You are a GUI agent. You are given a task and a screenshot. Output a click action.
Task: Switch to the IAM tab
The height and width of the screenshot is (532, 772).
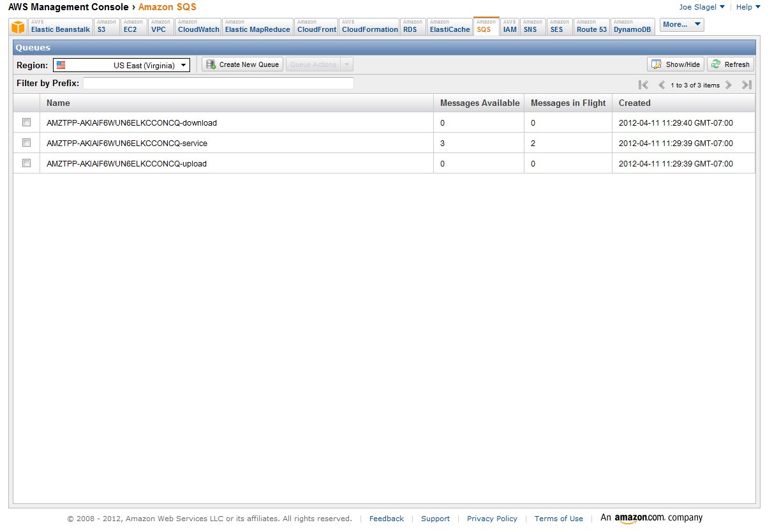point(510,27)
